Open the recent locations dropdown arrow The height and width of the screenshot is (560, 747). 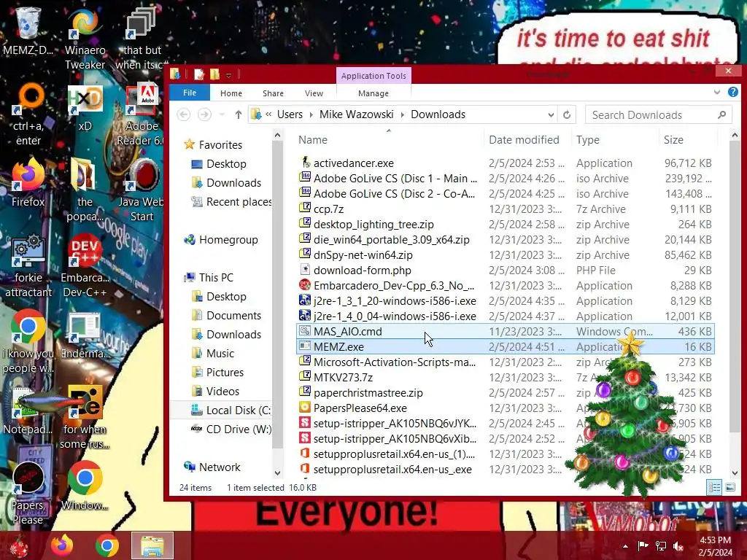point(222,114)
